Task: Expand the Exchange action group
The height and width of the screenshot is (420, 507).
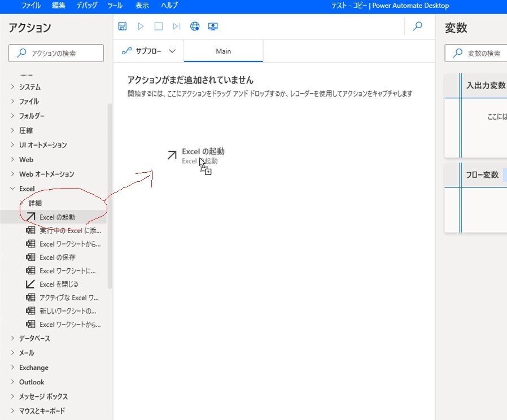Action: (12, 368)
